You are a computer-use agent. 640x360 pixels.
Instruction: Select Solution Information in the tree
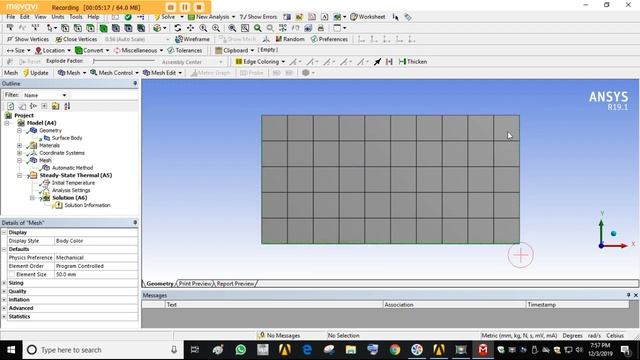[87, 205]
